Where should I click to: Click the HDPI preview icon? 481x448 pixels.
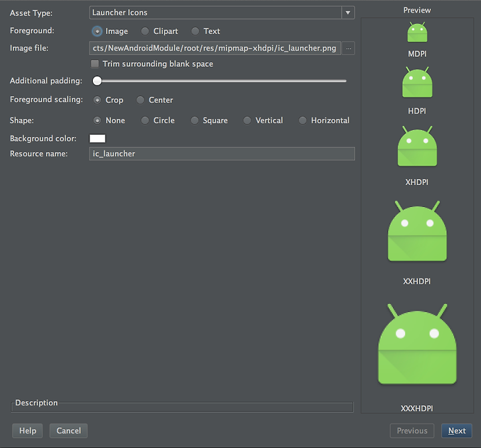click(x=417, y=82)
